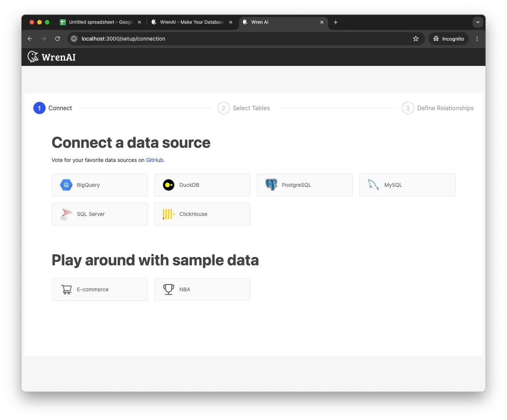Open Chrome three-dot menu
This screenshot has height=420, width=507.
click(477, 39)
